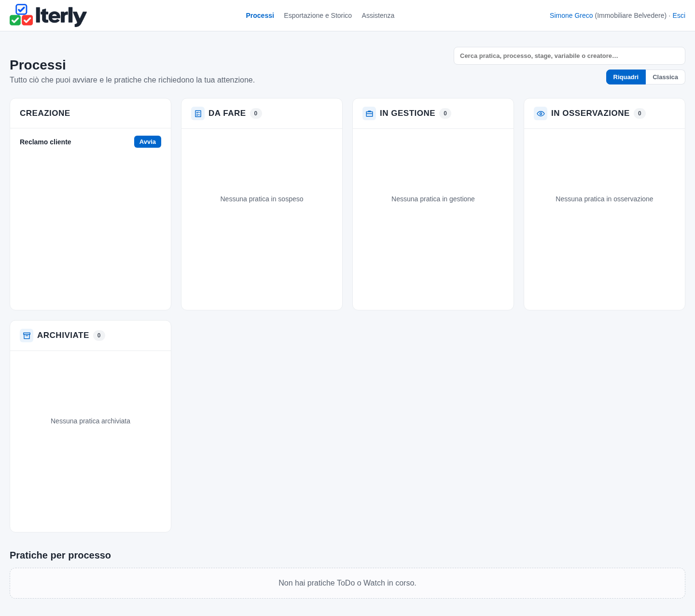The height and width of the screenshot is (616, 695).
Task: Click the Nessuna pratica in gestione message
Action: pyautogui.click(x=433, y=199)
